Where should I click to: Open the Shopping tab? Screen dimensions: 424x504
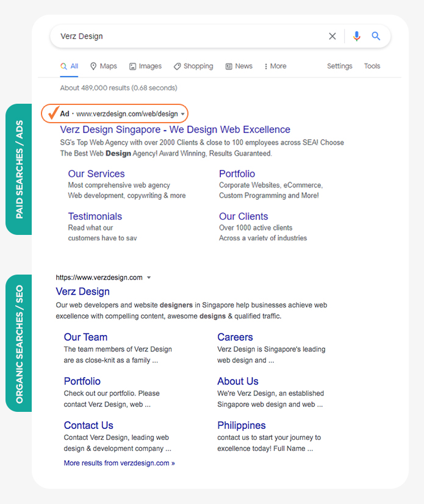193,67
